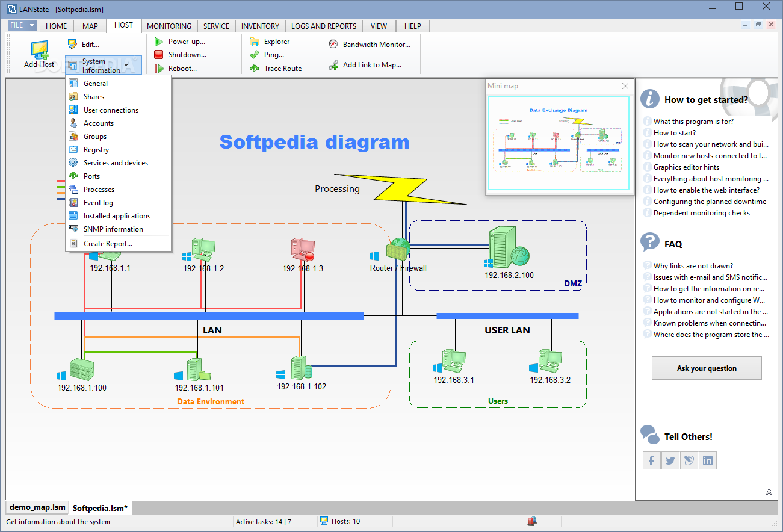Click the Add Host icon
The height and width of the screenshot is (532, 783).
(40, 49)
